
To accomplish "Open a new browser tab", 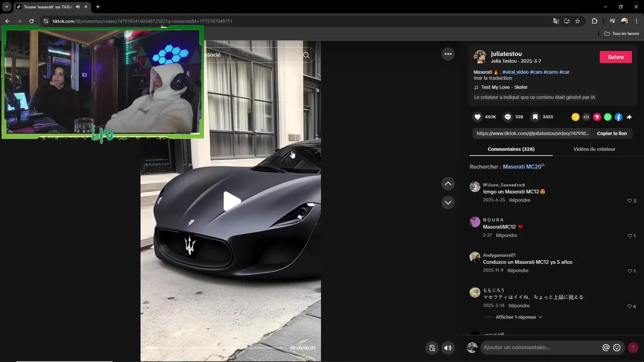I will click(x=98, y=7).
